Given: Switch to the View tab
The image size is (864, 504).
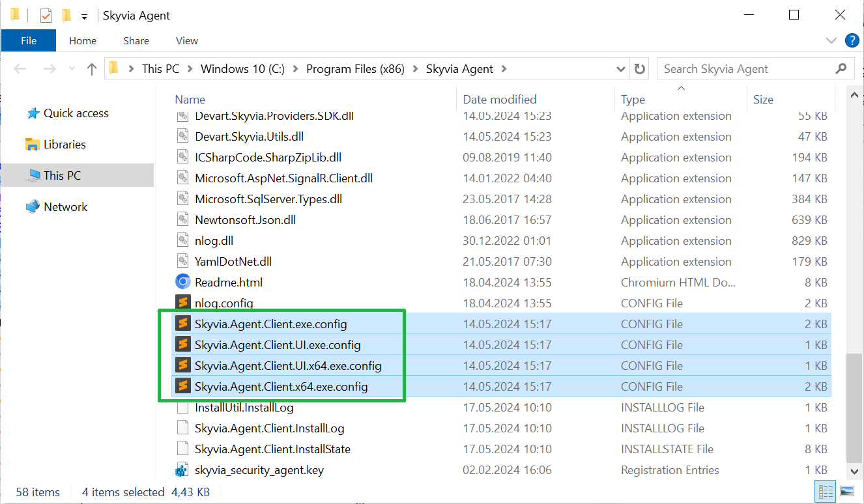Looking at the screenshot, I should 186,40.
